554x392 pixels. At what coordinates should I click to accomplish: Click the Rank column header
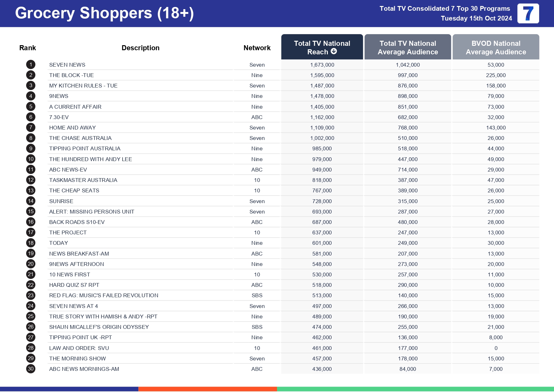[x=27, y=48]
